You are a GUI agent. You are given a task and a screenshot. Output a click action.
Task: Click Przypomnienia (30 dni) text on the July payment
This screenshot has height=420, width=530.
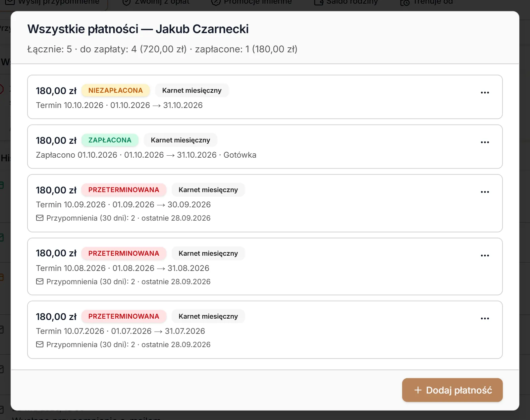129,344
